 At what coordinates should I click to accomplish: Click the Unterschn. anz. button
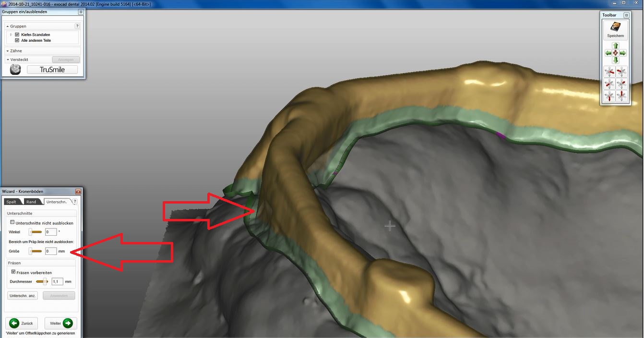pyautogui.click(x=23, y=296)
